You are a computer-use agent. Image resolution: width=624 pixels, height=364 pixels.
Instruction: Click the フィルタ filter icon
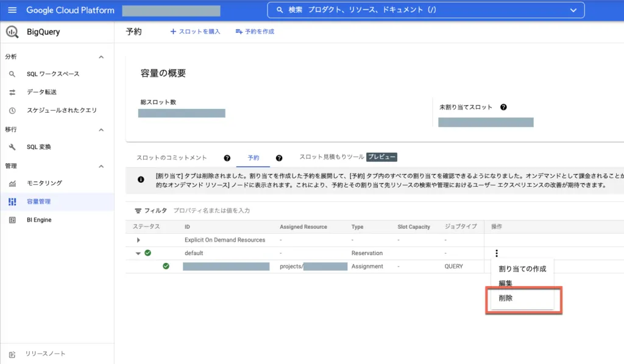[x=138, y=211]
